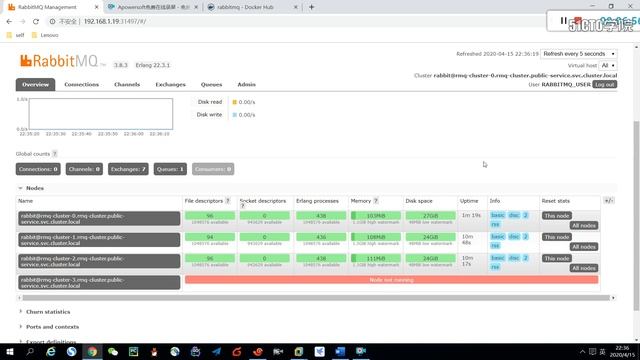Click the nodes table horizontal scrollbar
This screenshot has height=360, width=640.
[316, 298]
